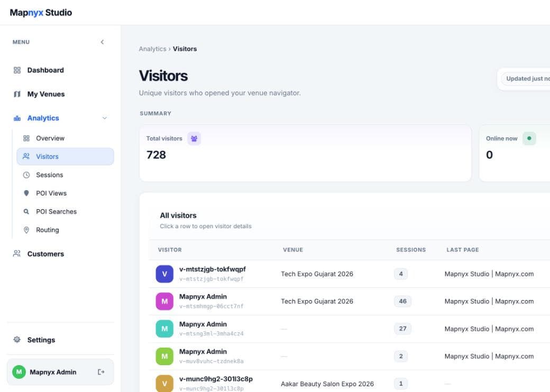Click the Visitors people icon in the sidebar
550x392 pixels.
pyautogui.click(x=26, y=156)
